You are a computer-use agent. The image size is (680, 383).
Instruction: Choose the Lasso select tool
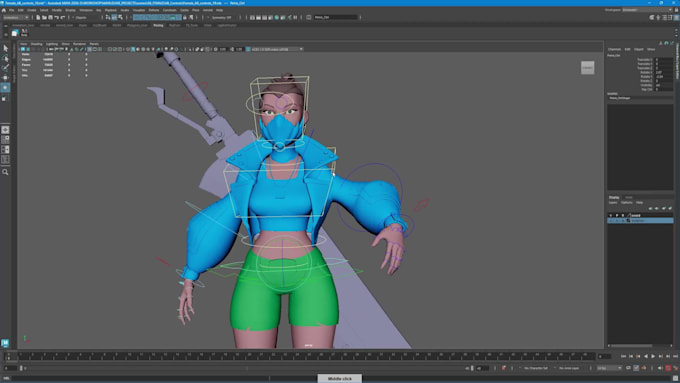pos(5,58)
